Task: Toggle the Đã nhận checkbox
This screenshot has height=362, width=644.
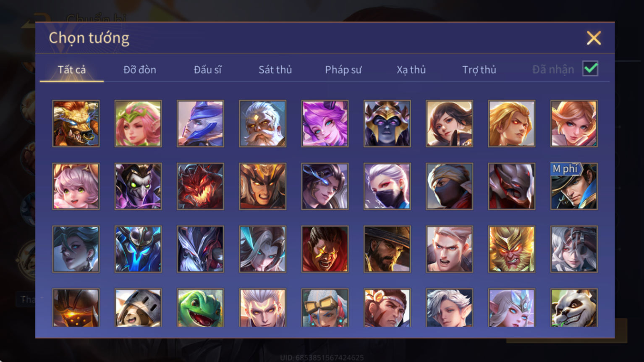Action: [x=590, y=68]
